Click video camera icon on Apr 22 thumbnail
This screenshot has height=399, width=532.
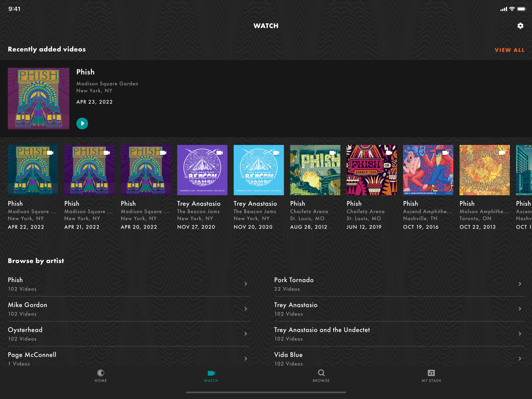tap(50, 153)
